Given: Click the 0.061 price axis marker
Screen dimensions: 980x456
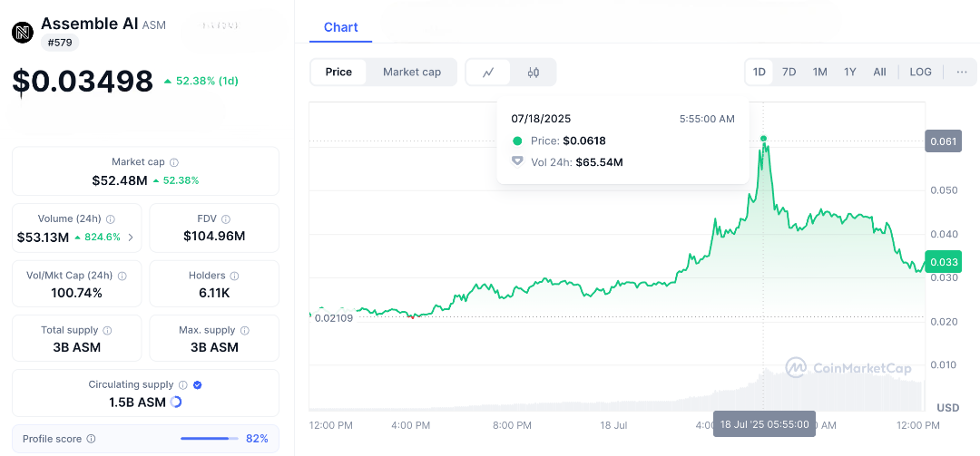Looking at the screenshot, I should click(x=943, y=141).
